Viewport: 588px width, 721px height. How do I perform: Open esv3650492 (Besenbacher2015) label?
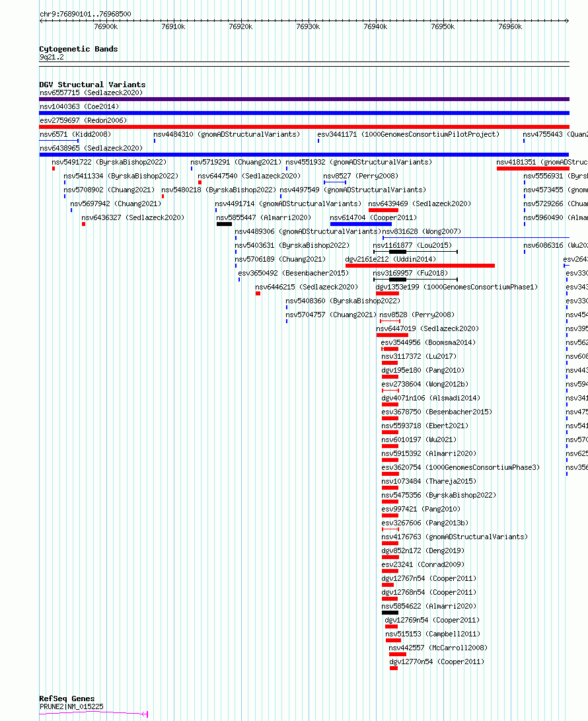[x=293, y=273]
